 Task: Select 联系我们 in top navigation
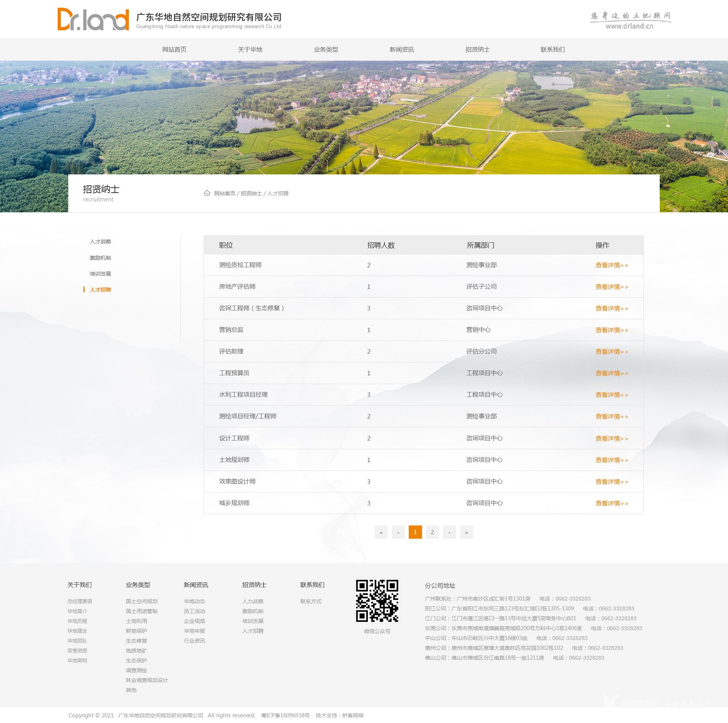[552, 50]
